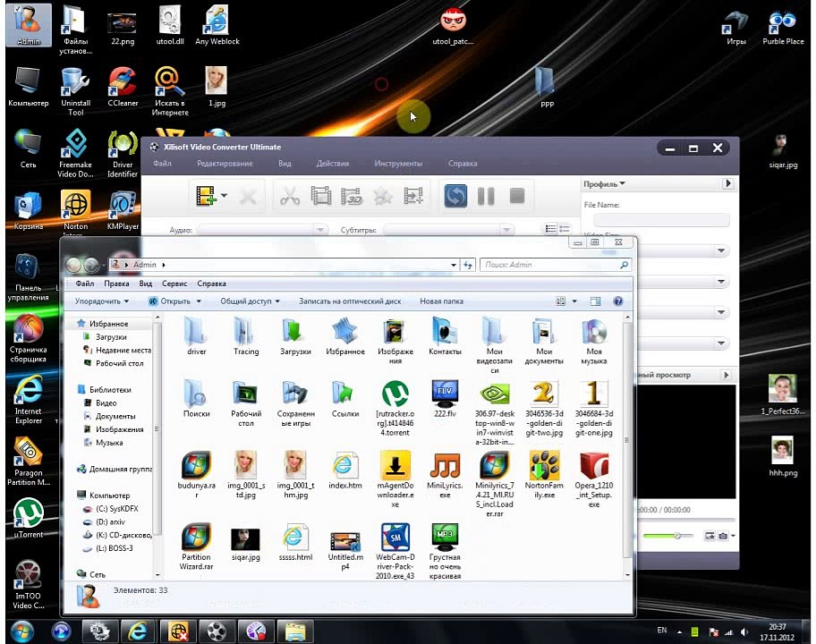The width and height of the screenshot is (816, 644).
Task: Select drive (D:) arxiv in sidebar
Action: 110,521
